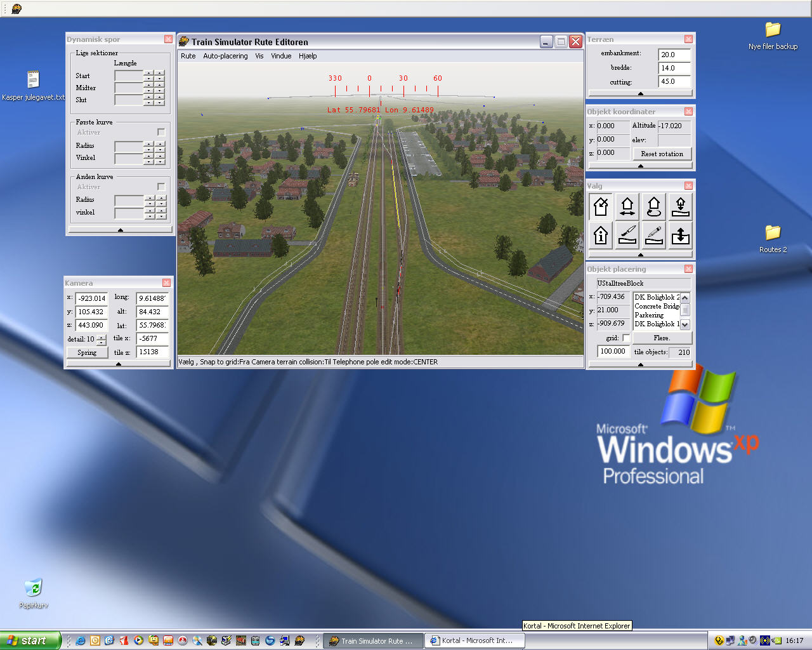Click the 100.000 grid size field

click(613, 351)
